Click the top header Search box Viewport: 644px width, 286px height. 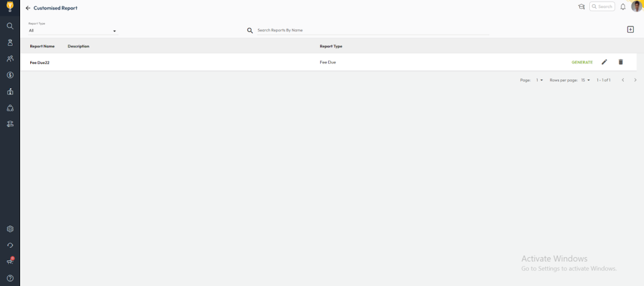(602, 7)
